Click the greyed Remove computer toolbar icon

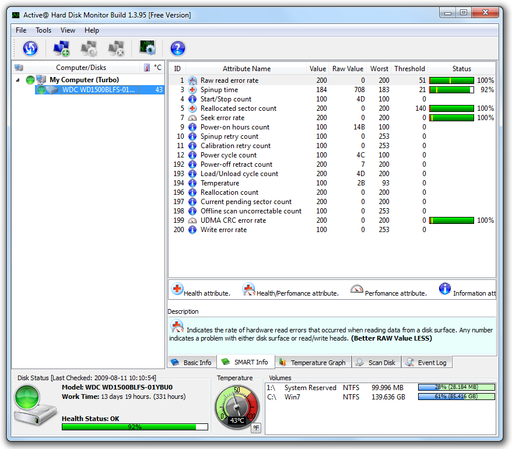[116, 48]
